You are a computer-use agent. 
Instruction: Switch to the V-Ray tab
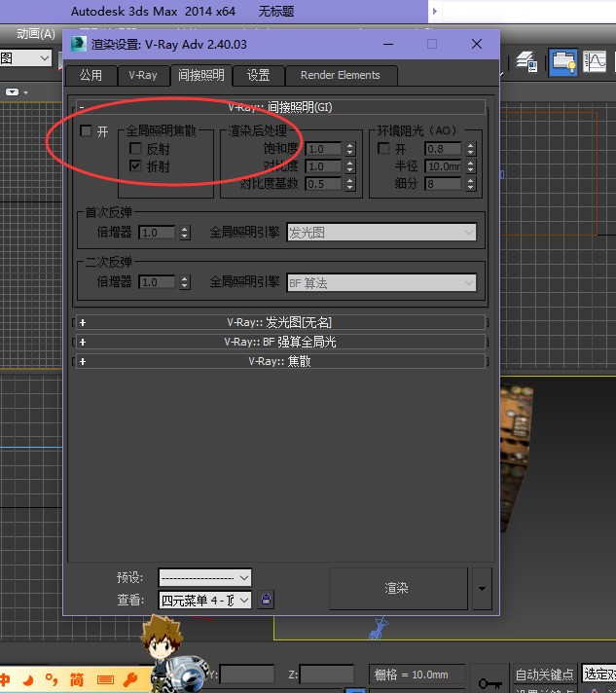pos(143,76)
